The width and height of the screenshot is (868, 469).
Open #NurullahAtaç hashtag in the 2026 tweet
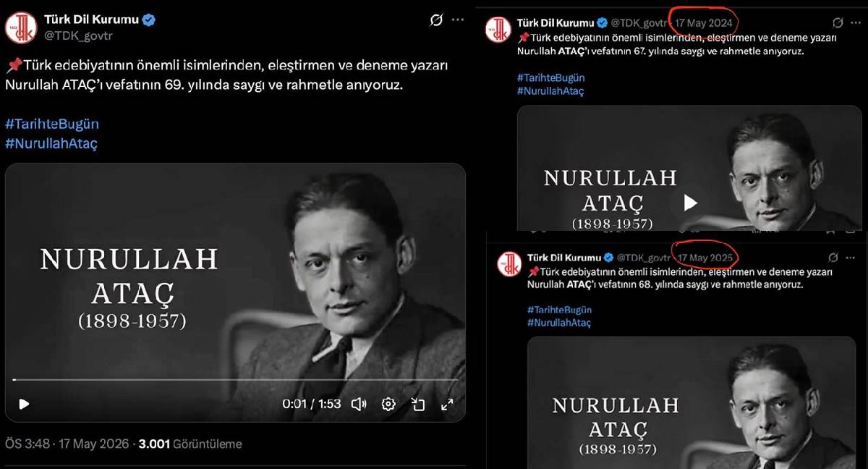(x=51, y=143)
